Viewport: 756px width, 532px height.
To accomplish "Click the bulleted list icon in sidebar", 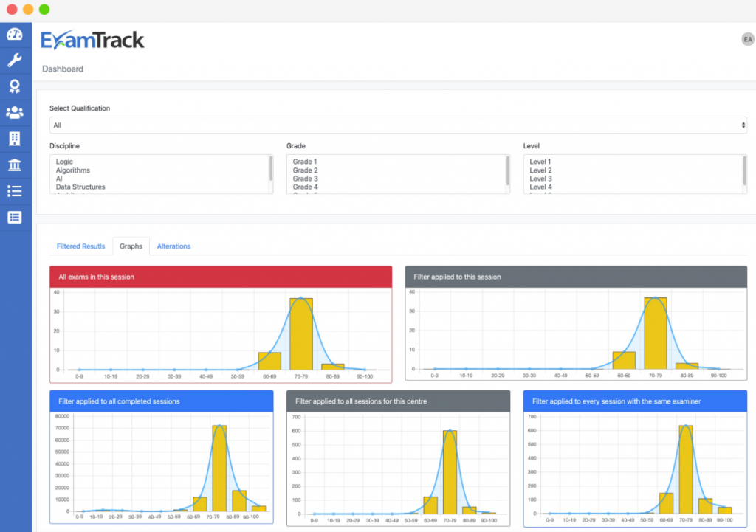I will pos(15,191).
